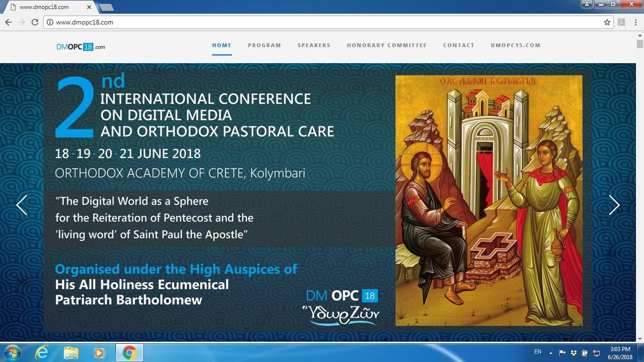Launch Internet Explorer from the taskbar
Screen dimensions: 644x362
coord(42,352)
